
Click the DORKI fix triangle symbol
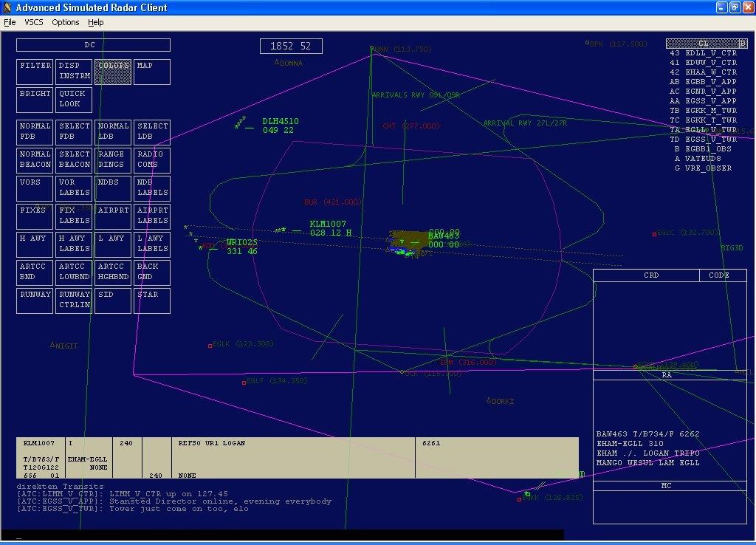pyautogui.click(x=489, y=401)
